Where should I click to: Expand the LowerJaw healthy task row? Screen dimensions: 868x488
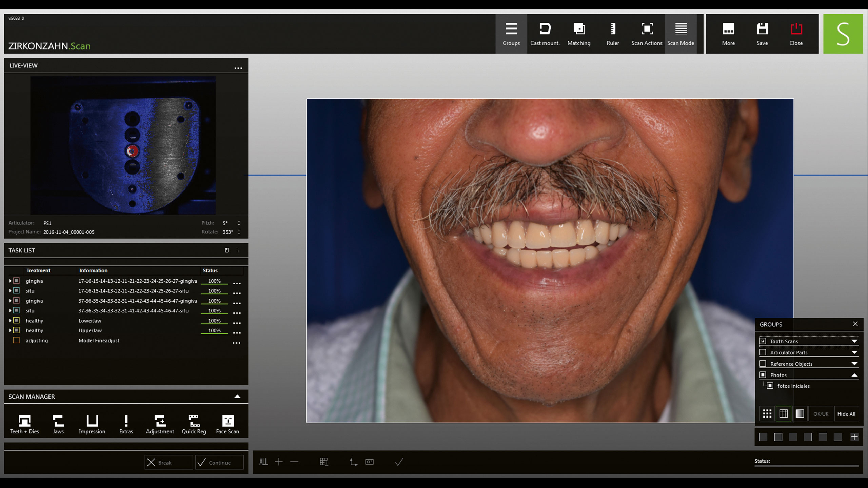click(10, 321)
